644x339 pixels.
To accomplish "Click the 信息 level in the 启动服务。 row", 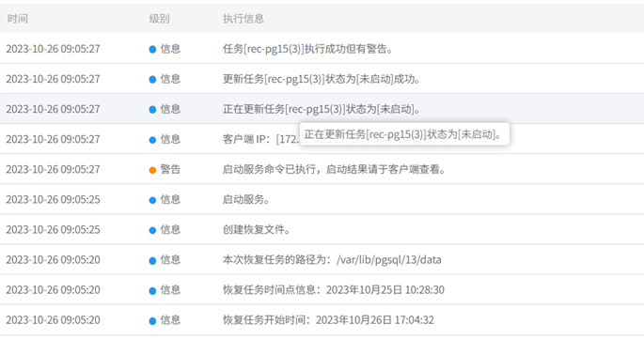I will [170, 199].
